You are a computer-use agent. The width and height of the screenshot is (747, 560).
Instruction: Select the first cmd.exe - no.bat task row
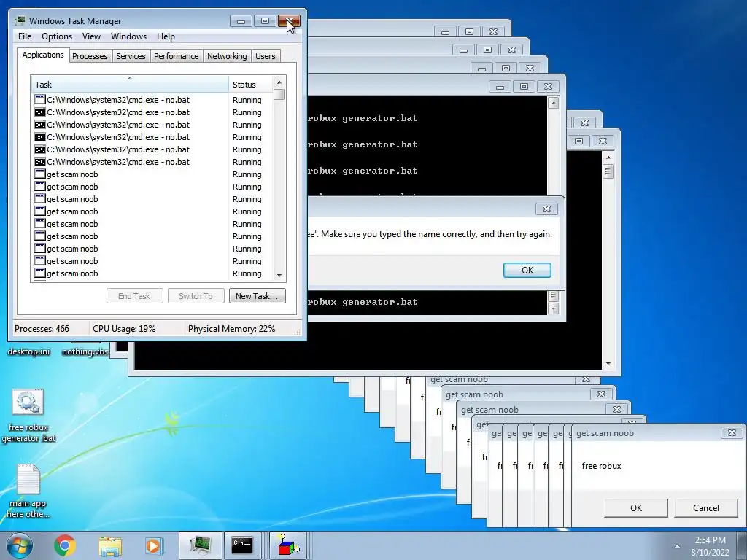(152, 100)
